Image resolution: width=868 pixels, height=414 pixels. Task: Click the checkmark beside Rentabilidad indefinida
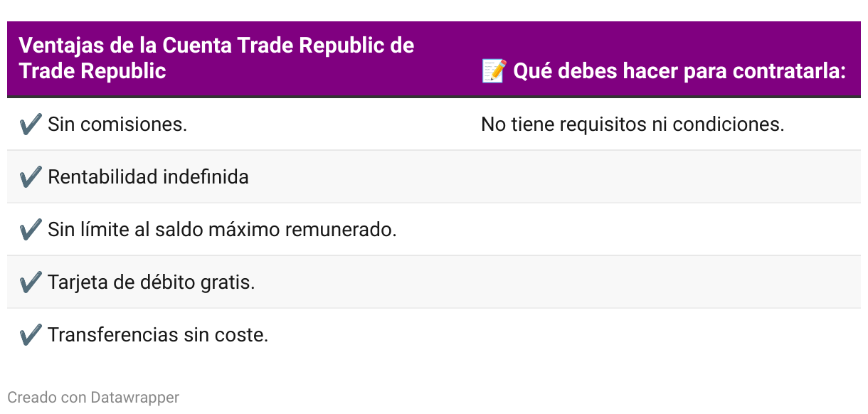[x=31, y=177]
